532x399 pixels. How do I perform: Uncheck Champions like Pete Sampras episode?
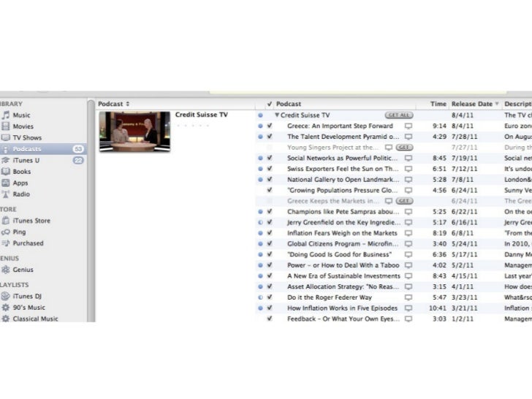tap(270, 211)
